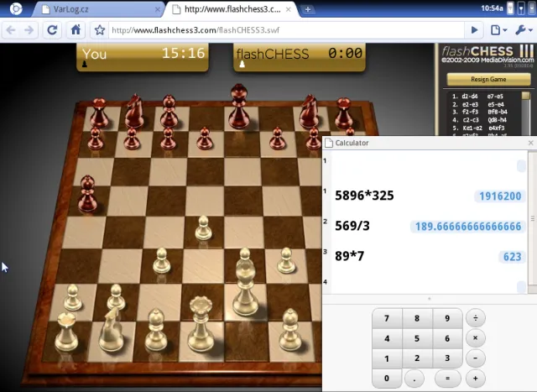This screenshot has width=537, height=392.
Task: Click the Chrome OS logo button
Action: pyautogui.click(x=16, y=8)
